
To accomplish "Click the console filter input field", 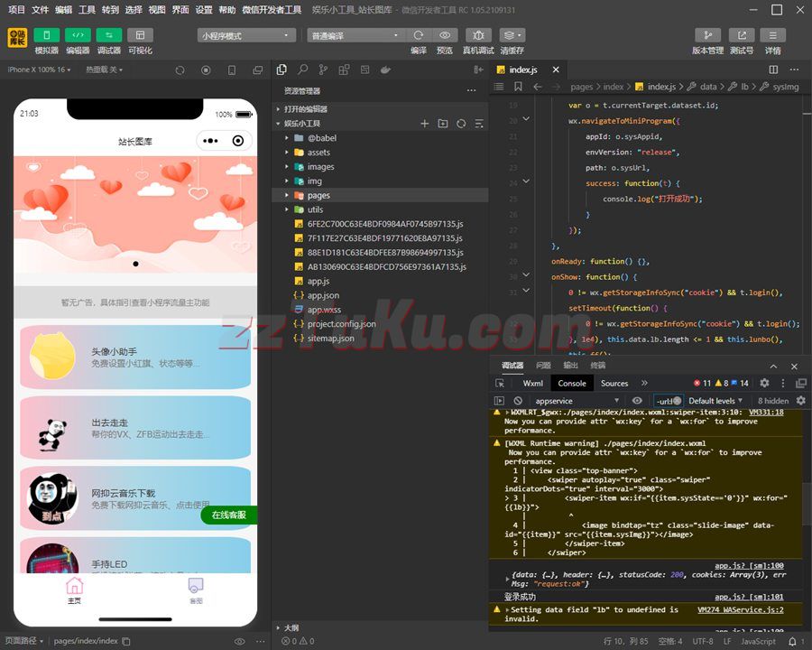I will tap(664, 401).
